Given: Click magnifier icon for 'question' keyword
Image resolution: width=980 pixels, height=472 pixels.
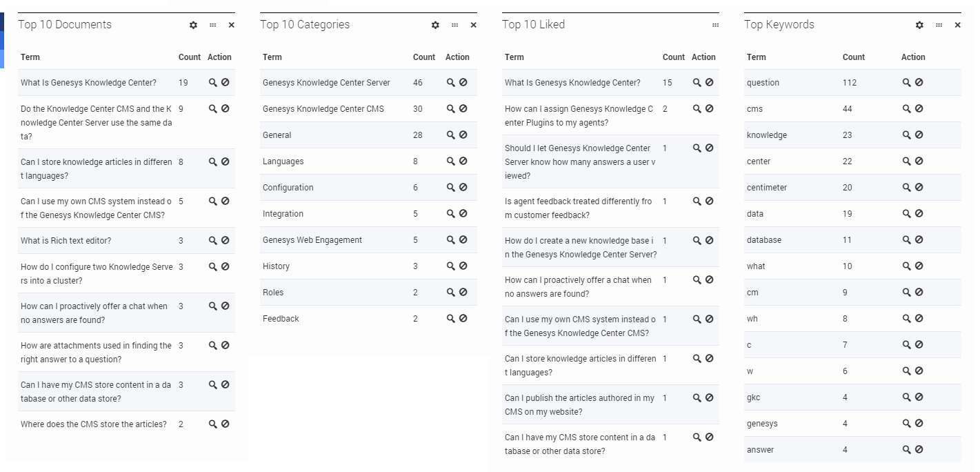Looking at the screenshot, I should (906, 82).
